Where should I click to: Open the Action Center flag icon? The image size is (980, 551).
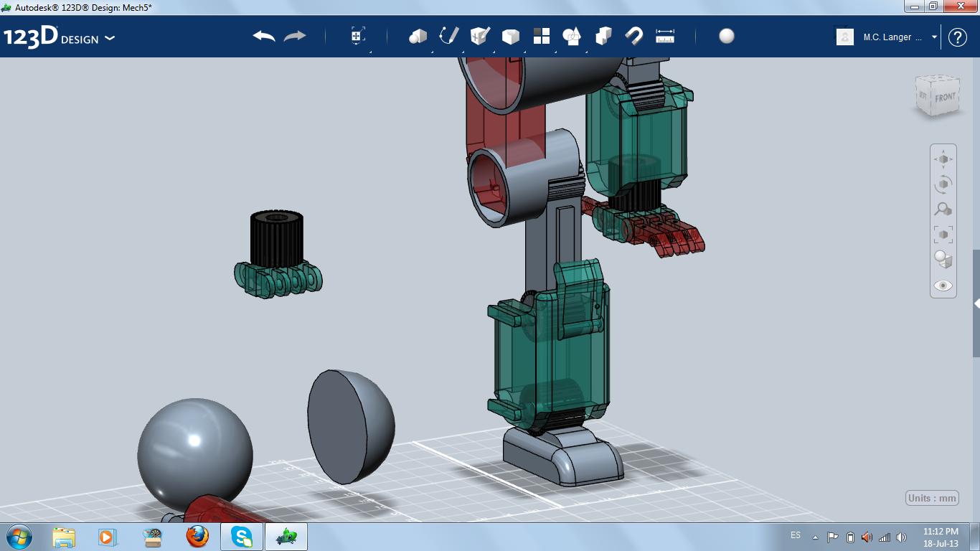832,537
